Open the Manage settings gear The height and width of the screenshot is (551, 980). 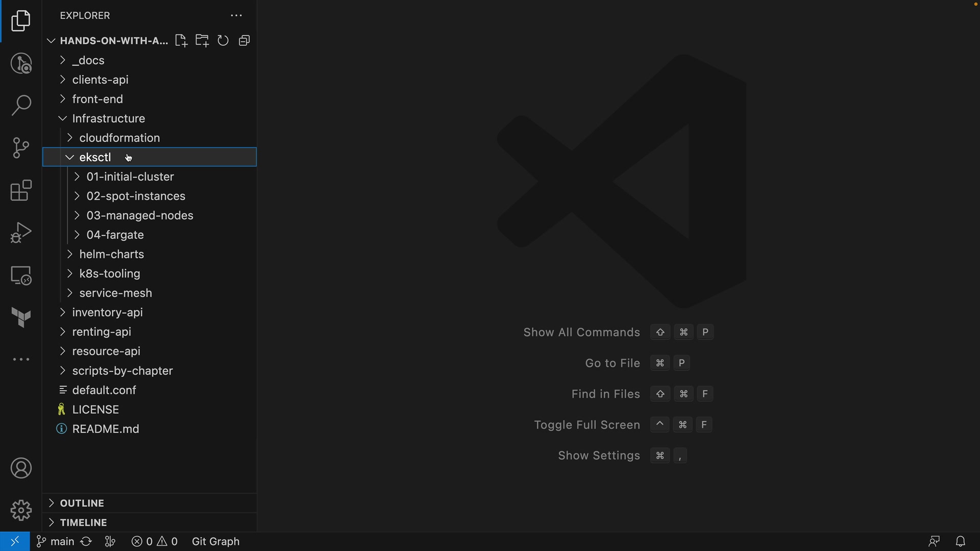point(21,510)
